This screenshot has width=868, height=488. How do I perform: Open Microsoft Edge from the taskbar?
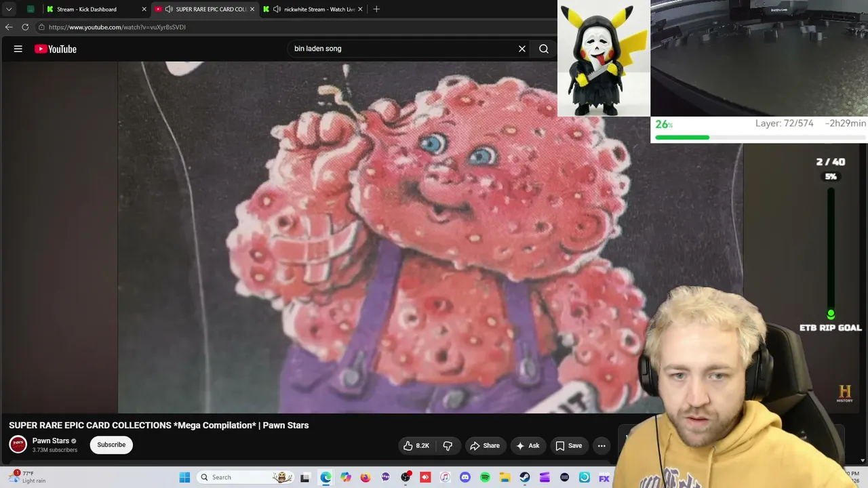point(325,477)
